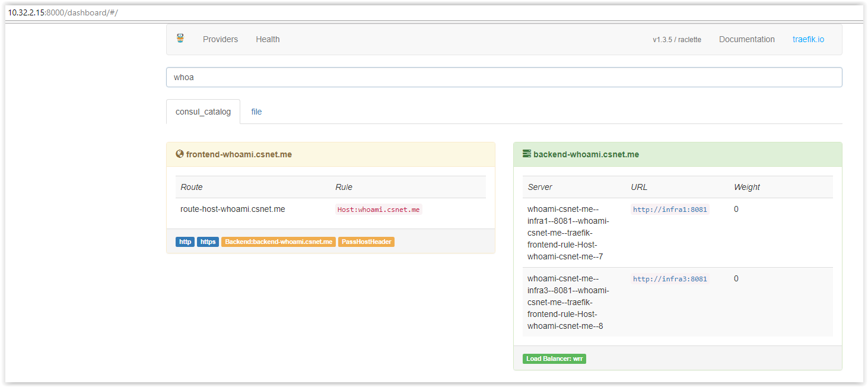Click the Host:whoami.csnet.me rule
Image resolution: width=868 pixels, height=387 pixels.
pos(379,210)
